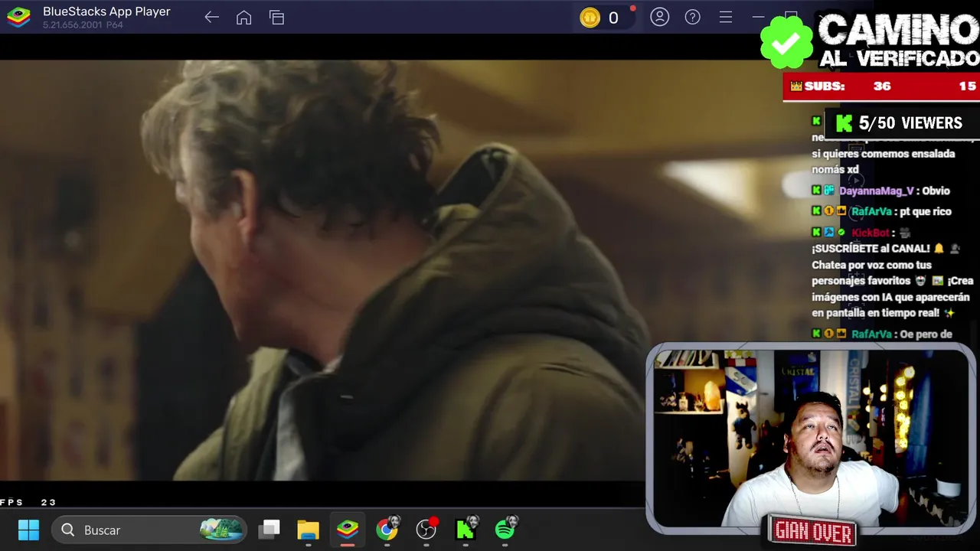
Task: Click the BlueStacks logo in the title bar
Action: [x=18, y=17]
